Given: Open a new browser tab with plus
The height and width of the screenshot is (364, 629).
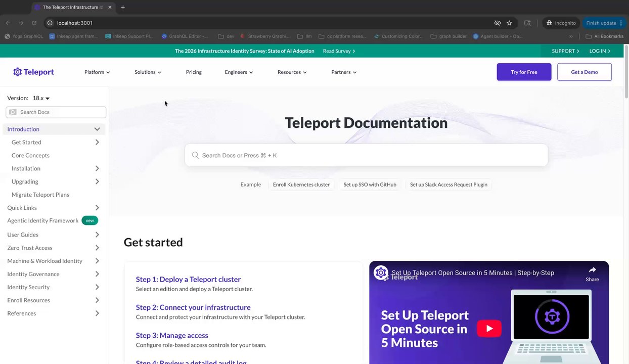Looking at the screenshot, I should (x=123, y=7).
